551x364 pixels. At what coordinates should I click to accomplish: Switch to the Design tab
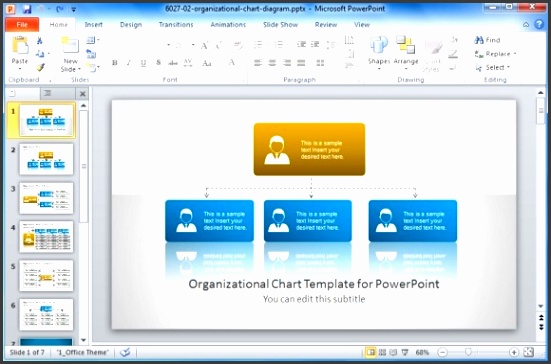(x=131, y=25)
